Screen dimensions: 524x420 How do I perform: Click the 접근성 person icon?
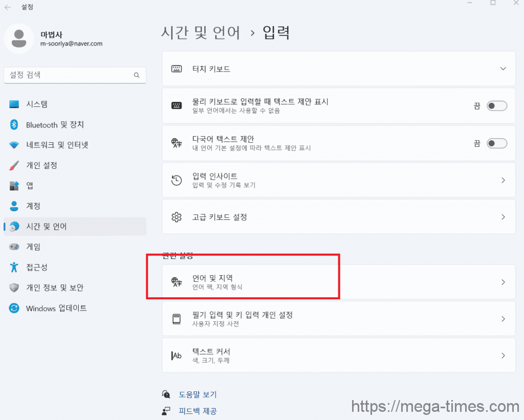(x=14, y=267)
